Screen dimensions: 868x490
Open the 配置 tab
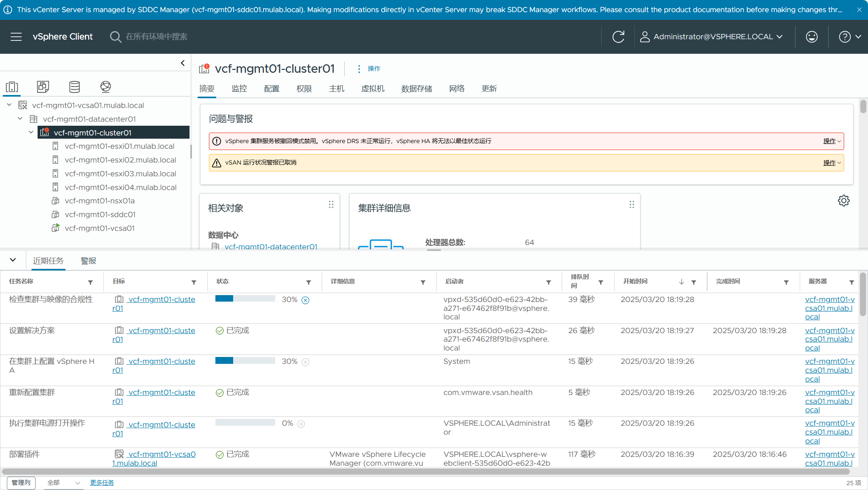pos(272,89)
